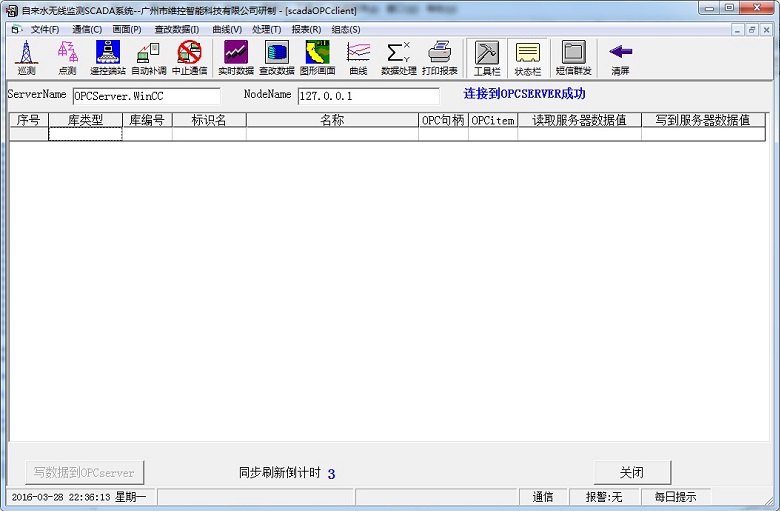Minimize the main SCADA window

click(709, 8)
